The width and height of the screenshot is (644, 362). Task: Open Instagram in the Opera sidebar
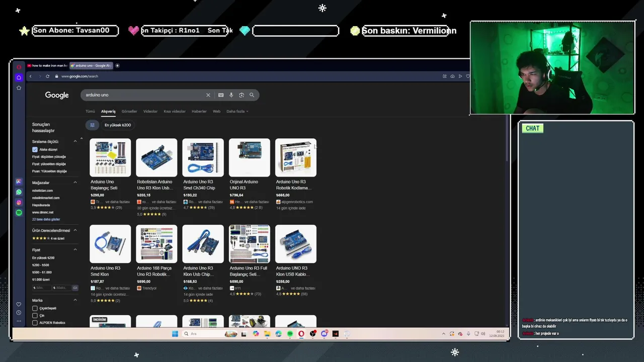[x=19, y=203]
